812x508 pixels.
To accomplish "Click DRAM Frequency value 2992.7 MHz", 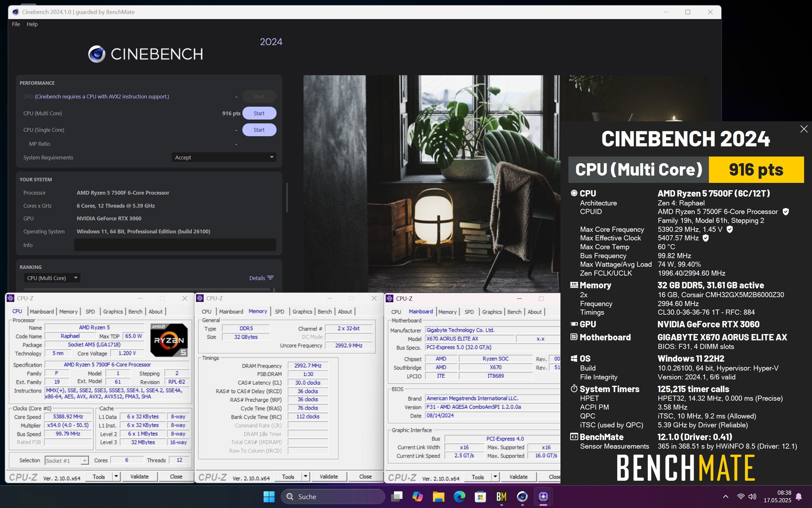I will (308, 365).
